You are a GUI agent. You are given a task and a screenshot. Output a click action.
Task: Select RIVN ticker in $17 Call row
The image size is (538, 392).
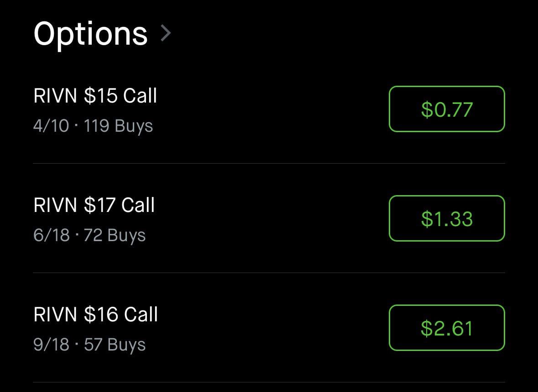(x=55, y=206)
